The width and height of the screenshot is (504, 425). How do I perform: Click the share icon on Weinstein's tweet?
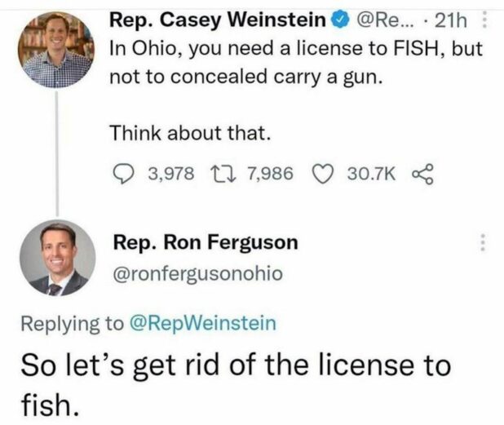click(421, 173)
